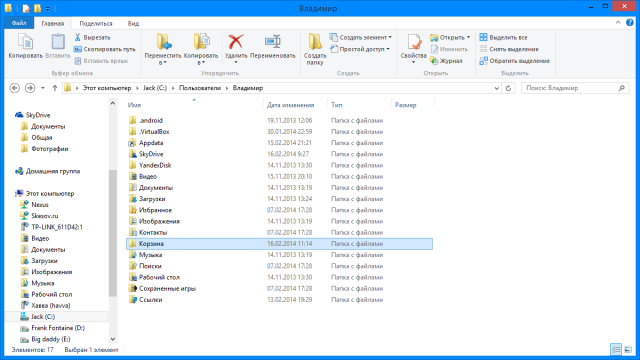
Task: Open SkyDrive in navigation pane
Action: pos(38,115)
